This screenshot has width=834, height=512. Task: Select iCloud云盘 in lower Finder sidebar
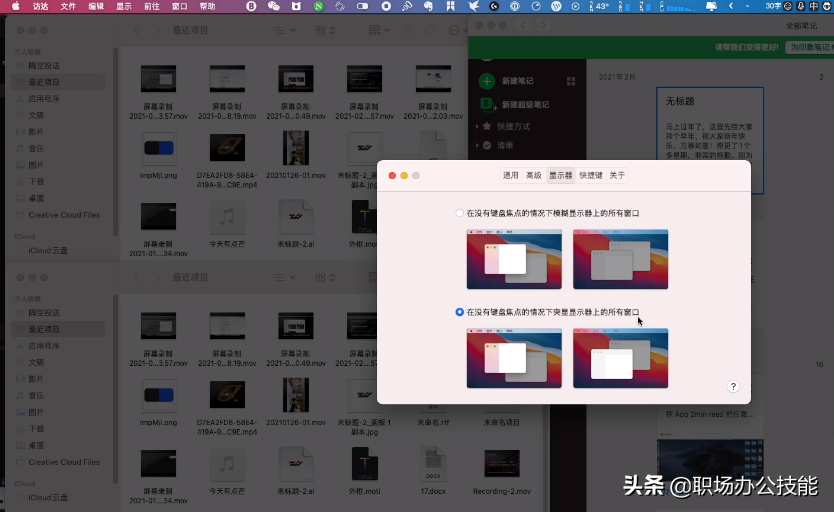(57, 498)
